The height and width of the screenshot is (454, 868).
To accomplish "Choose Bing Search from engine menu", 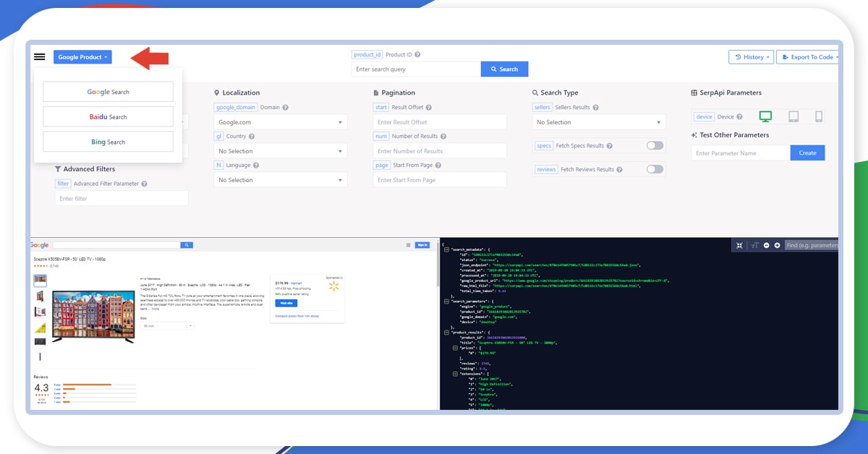I will [x=109, y=142].
